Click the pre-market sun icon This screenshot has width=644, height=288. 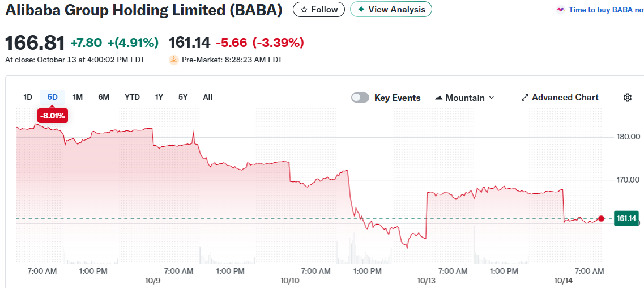point(174,60)
